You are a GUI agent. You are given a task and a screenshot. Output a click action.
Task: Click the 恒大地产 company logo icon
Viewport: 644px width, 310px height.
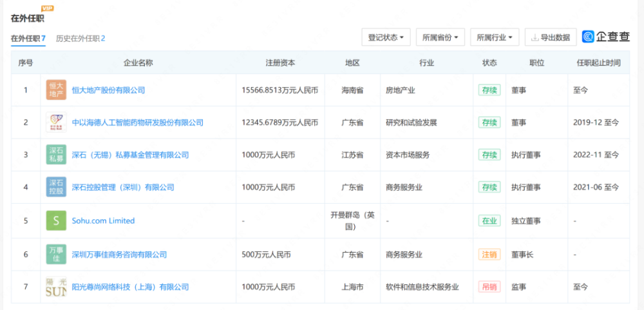click(56, 90)
